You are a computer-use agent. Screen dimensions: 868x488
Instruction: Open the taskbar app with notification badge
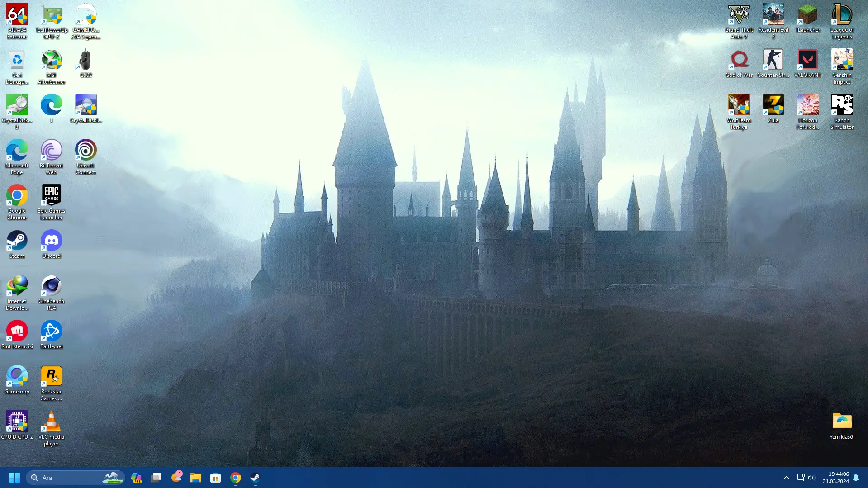click(176, 478)
